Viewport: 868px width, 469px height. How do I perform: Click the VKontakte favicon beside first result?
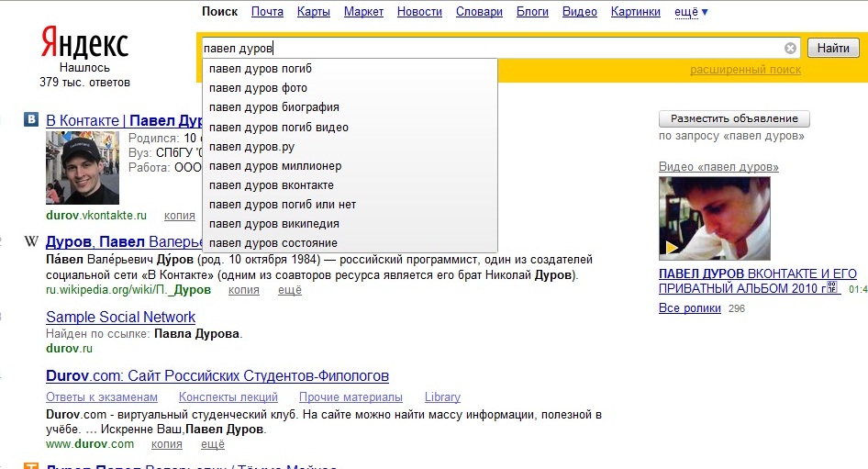pyautogui.click(x=31, y=119)
